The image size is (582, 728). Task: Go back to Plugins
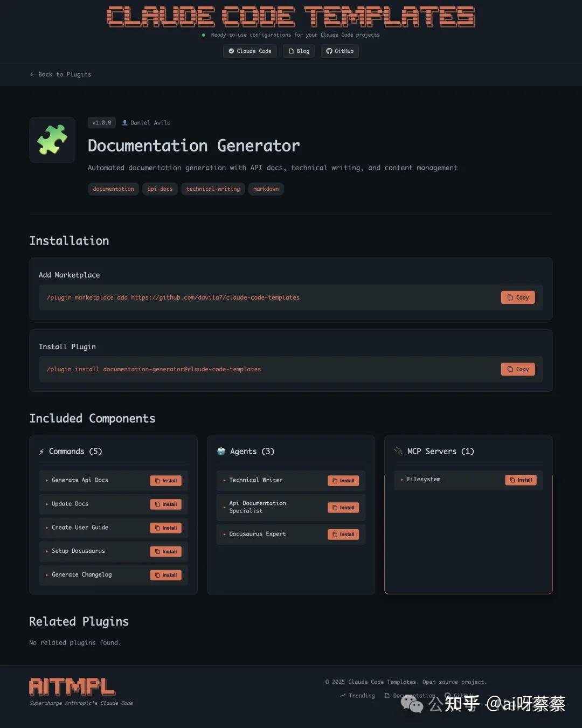(x=60, y=74)
